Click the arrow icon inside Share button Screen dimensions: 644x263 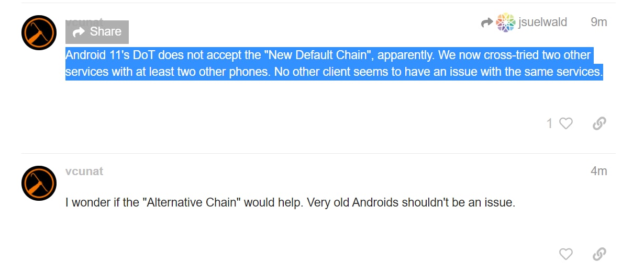(79, 32)
